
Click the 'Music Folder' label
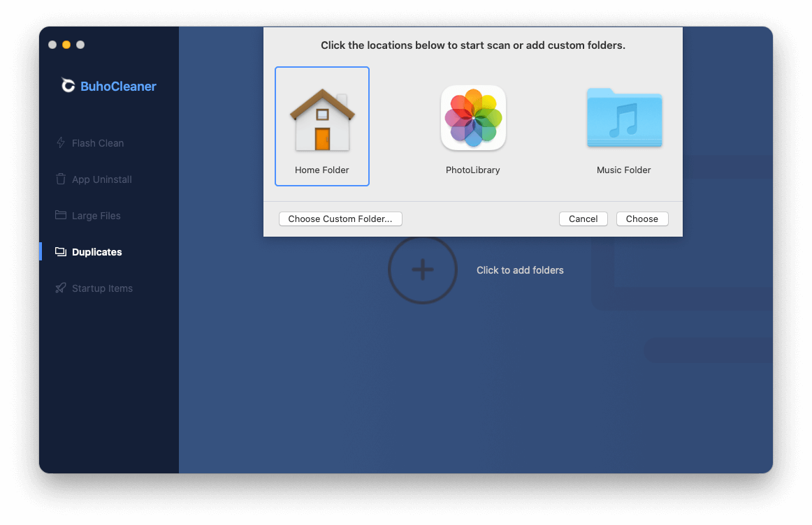[623, 170]
